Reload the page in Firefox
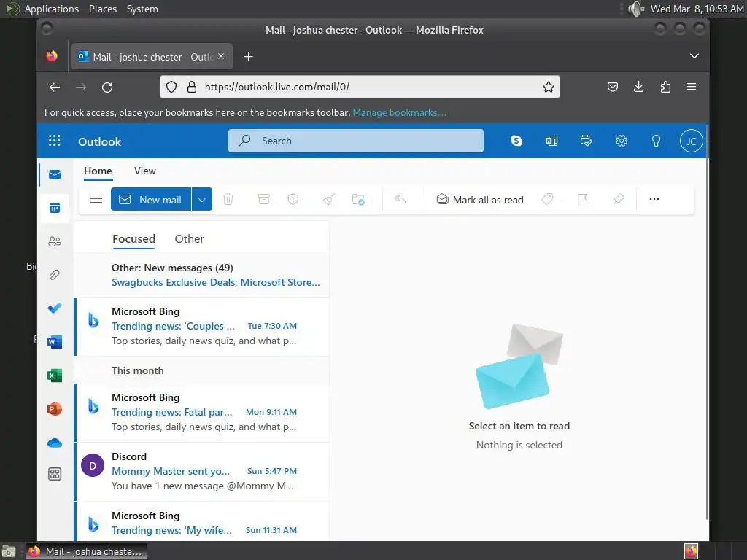747x560 pixels. (107, 87)
